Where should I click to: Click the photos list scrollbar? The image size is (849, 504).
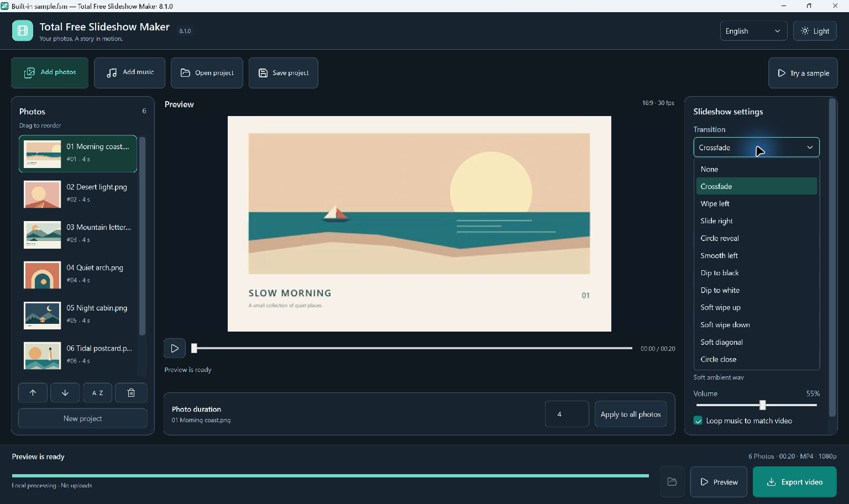pyautogui.click(x=142, y=236)
